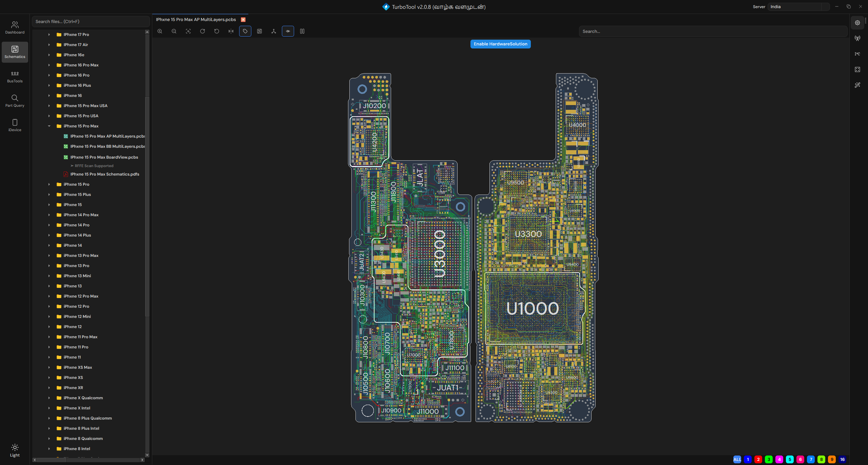The width and height of the screenshot is (868, 465).
Task: Toggle layer 8 lime button
Action: click(821, 460)
